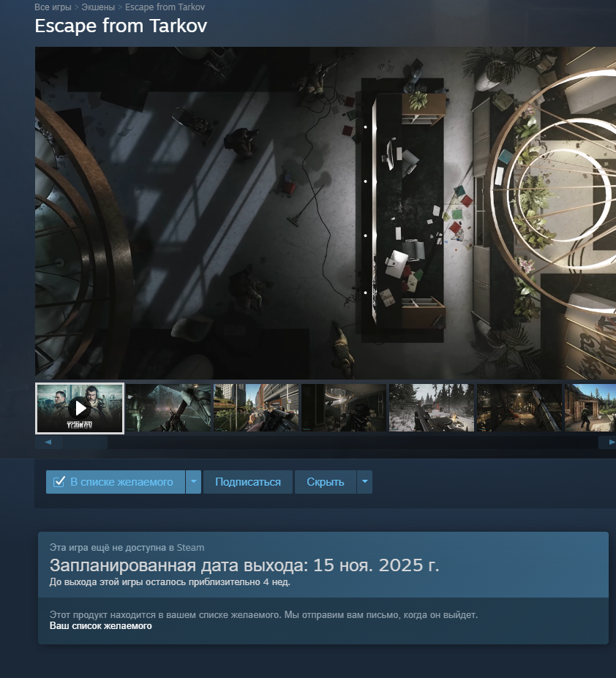Click the 'Escape from Tarkov' page title

pyautogui.click(x=121, y=26)
